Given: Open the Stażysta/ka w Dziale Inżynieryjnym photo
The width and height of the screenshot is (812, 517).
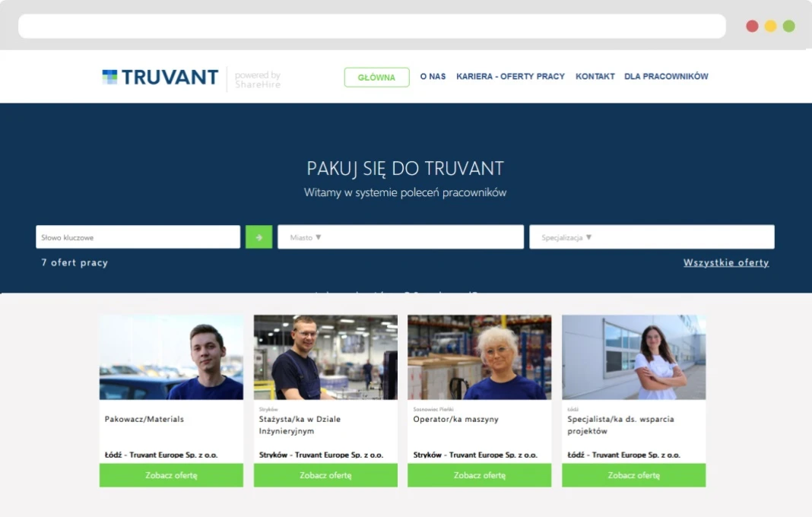Looking at the screenshot, I should 325,357.
